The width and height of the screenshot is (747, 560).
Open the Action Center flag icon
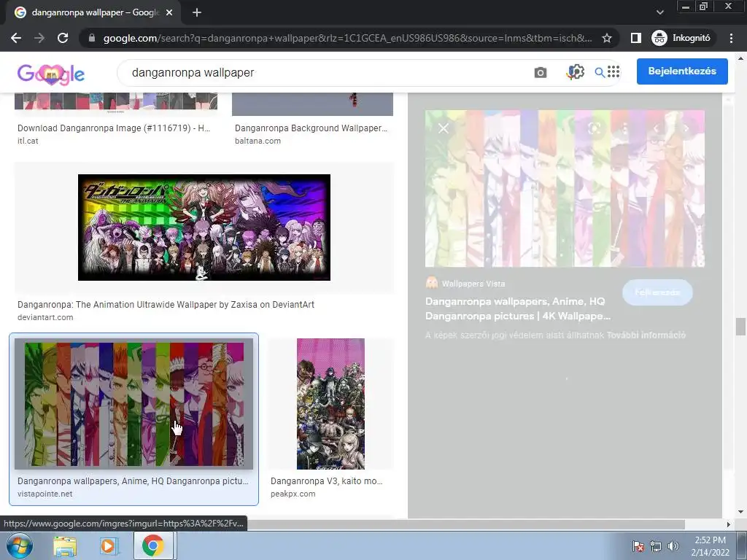638,546
